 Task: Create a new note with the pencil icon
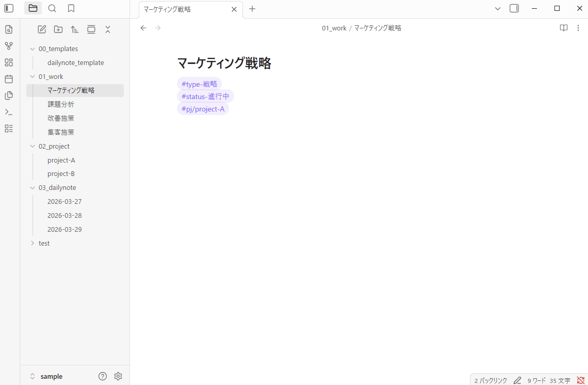(42, 29)
